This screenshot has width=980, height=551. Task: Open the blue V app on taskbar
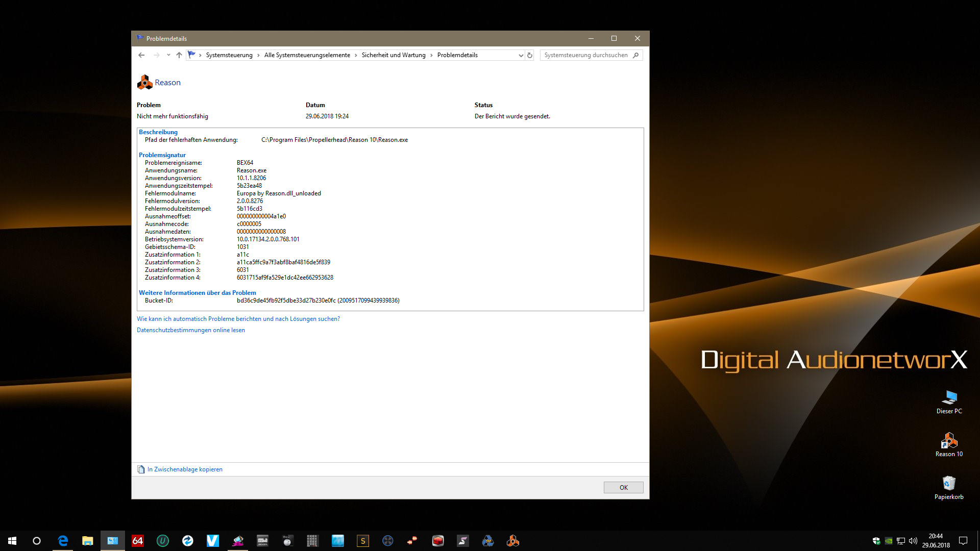point(213,541)
